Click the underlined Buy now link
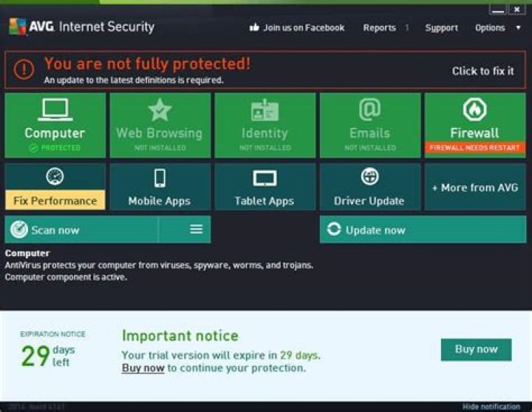The image size is (532, 412). click(143, 368)
